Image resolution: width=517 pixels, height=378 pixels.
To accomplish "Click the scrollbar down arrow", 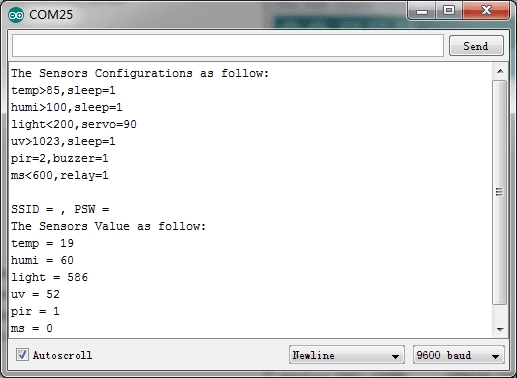I will coord(500,329).
